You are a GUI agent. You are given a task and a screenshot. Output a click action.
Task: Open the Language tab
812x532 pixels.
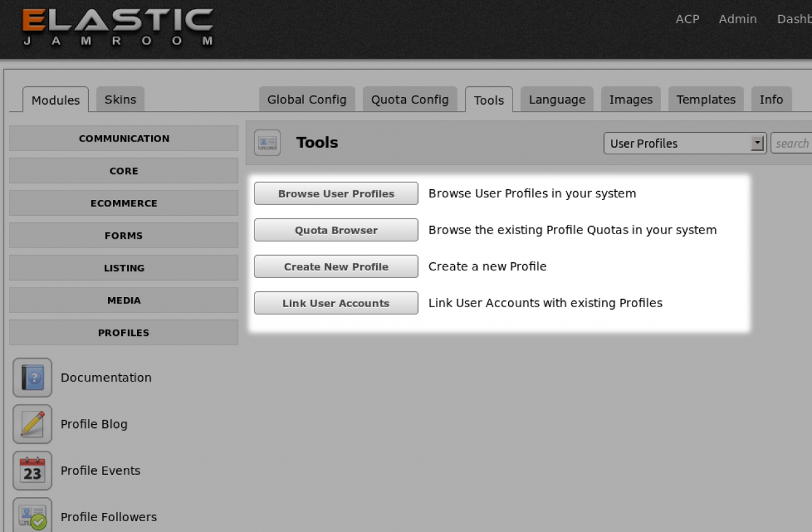coord(557,99)
